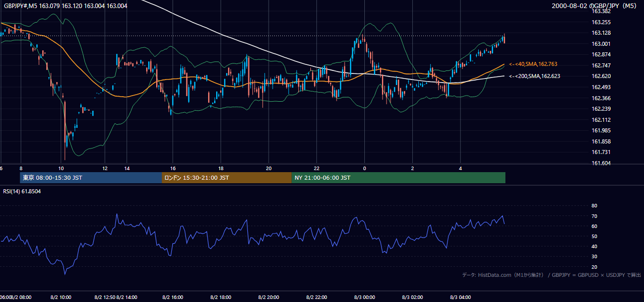Click the '8/3 02:00' bottom time label
644x302 pixels.
click(412, 297)
